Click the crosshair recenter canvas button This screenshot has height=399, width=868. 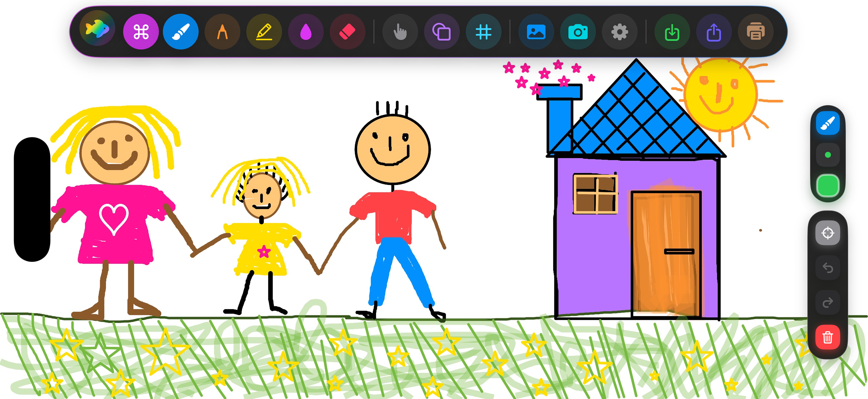pos(828,233)
